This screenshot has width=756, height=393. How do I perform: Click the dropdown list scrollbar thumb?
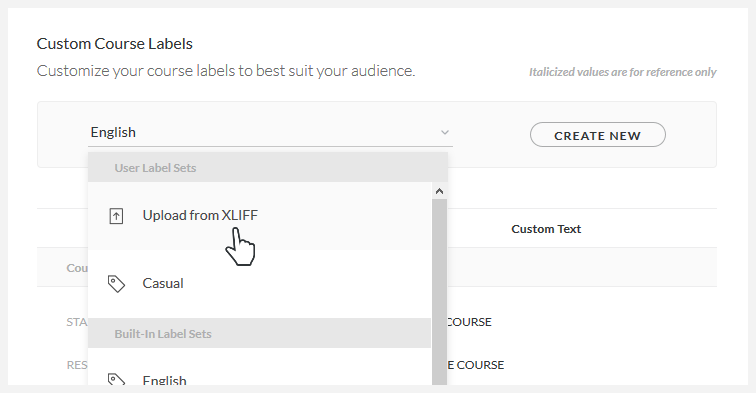(x=439, y=292)
